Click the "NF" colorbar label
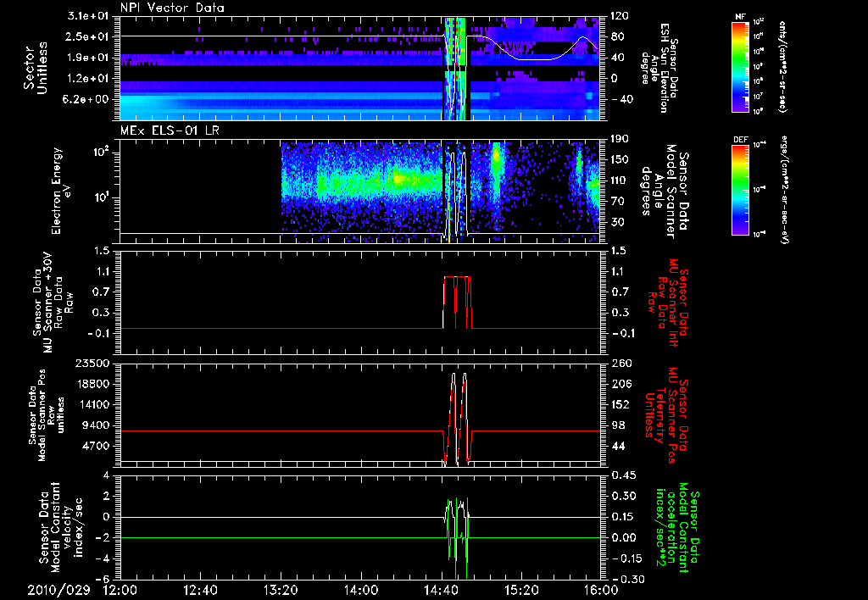 (x=741, y=17)
